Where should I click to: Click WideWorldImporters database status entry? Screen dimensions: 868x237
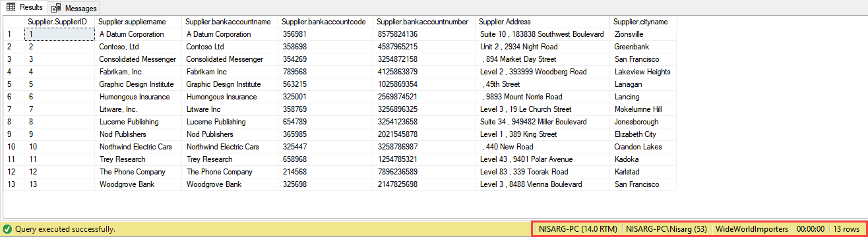pos(752,229)
